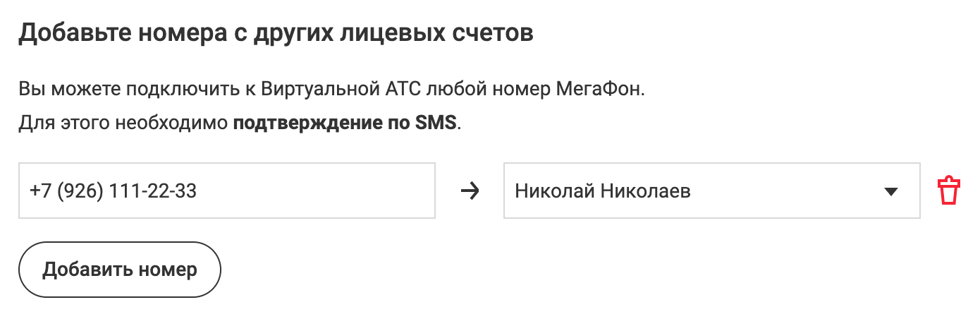Focus the +7 (926) 111-22-33 phone field
The image size is (980, 319).
pyautogui.click(x=226, y=191)
